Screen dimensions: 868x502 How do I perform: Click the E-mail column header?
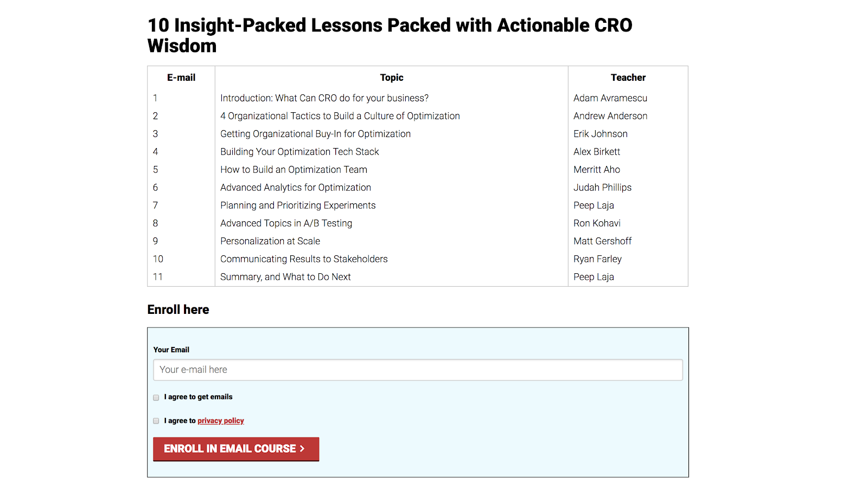[x=181, y=78]
